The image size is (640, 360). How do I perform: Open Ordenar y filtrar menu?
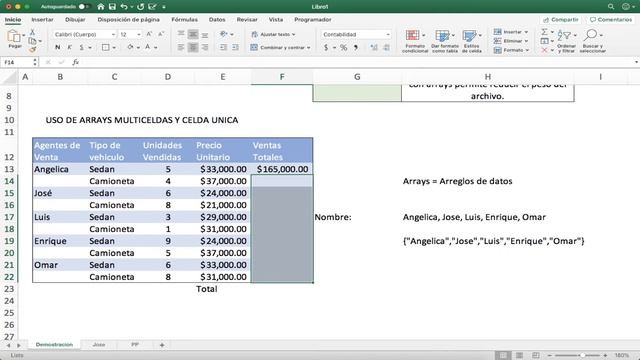click(566, 41)
